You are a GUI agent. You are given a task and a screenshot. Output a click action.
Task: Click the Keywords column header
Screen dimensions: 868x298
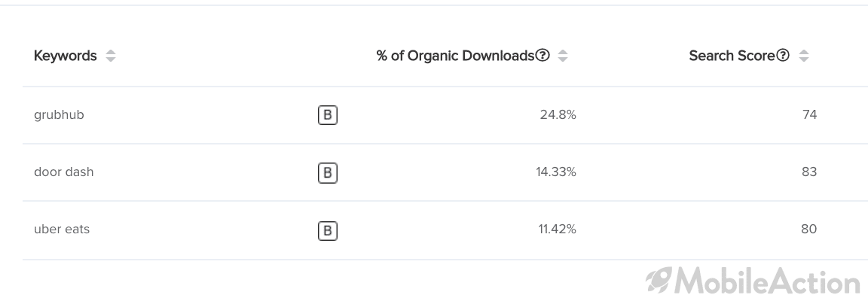66,56
